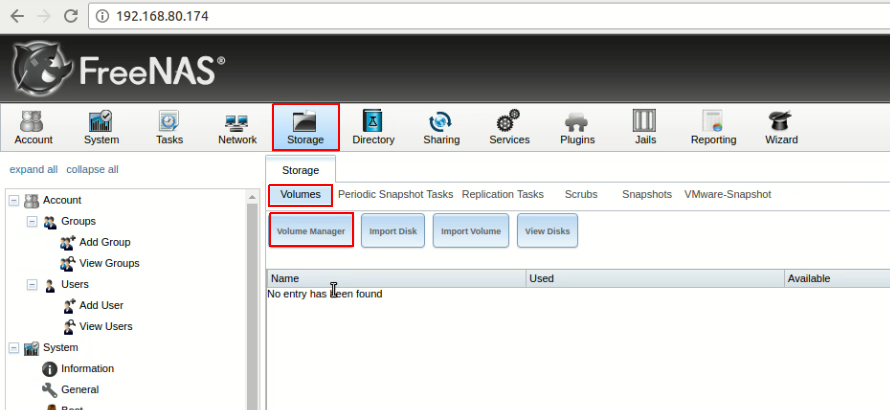Click the address bar URL field
This screenshot has height=410, width=890.
[489, 16]
